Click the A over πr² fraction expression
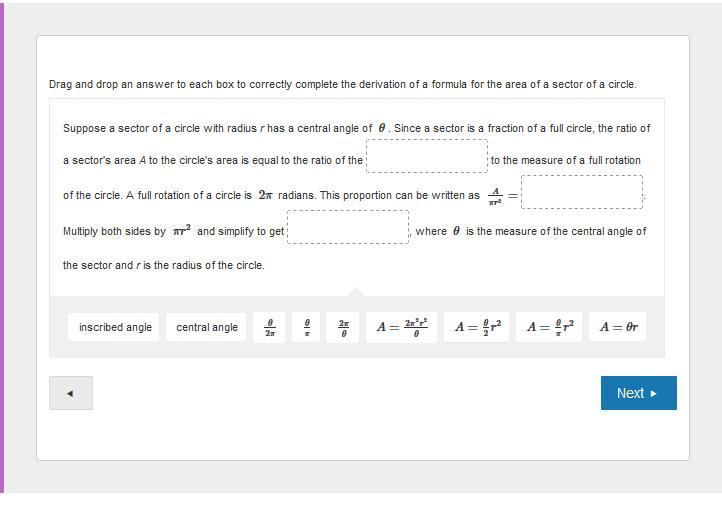Viewport: 722px width, 509px height. [x=495, y=196]
